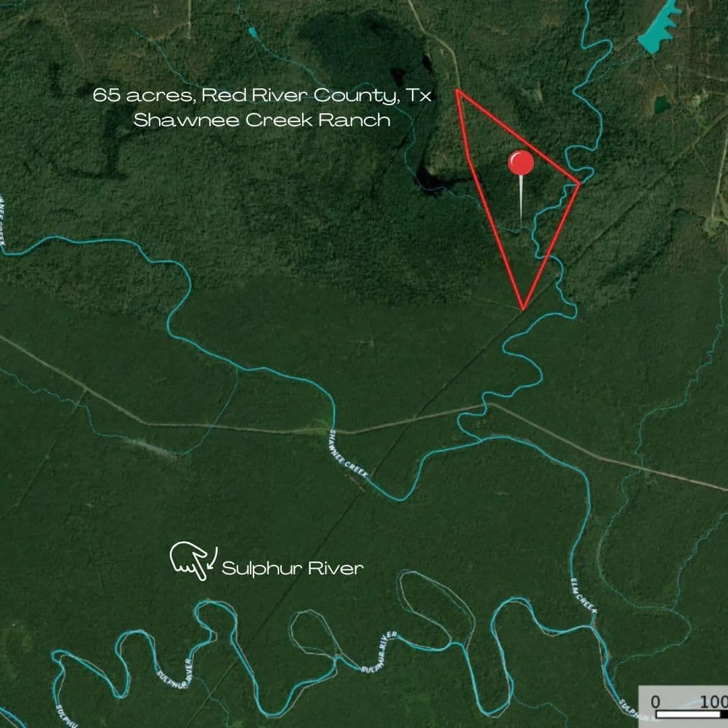728x728 pixels.
Task: Click the "Elm Creek" map label
Action: (584, 596)
